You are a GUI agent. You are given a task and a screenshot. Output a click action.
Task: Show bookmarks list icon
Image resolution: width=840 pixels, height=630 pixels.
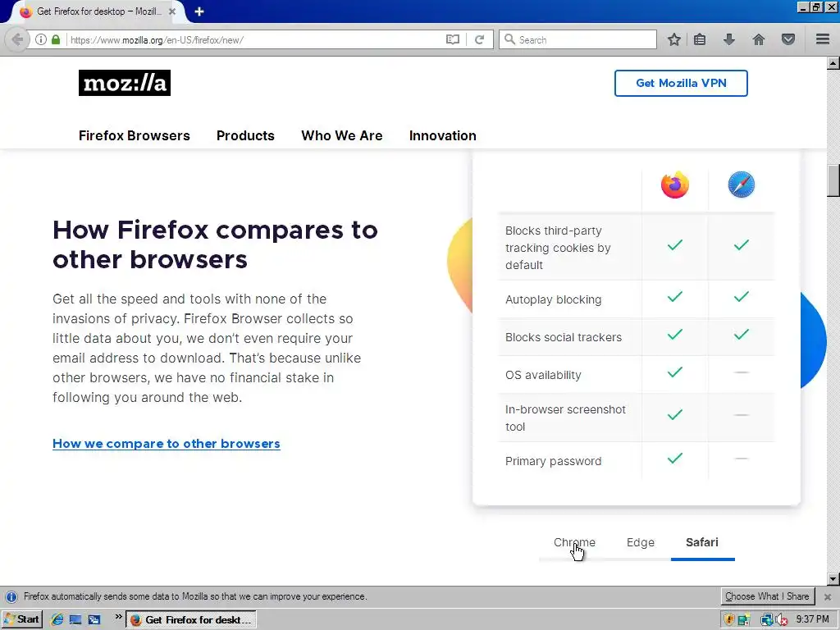[700, 39]
